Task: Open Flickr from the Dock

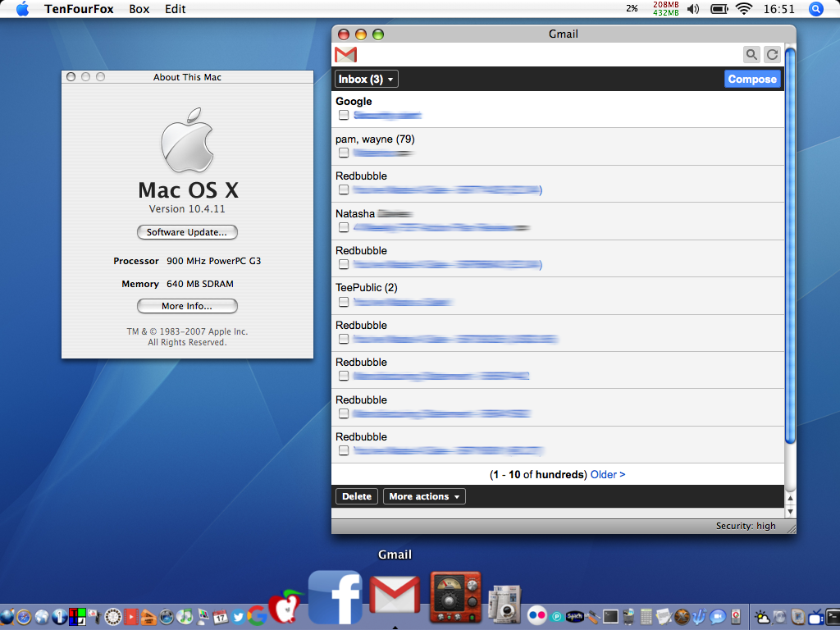Action: click(x=536, y=615)
